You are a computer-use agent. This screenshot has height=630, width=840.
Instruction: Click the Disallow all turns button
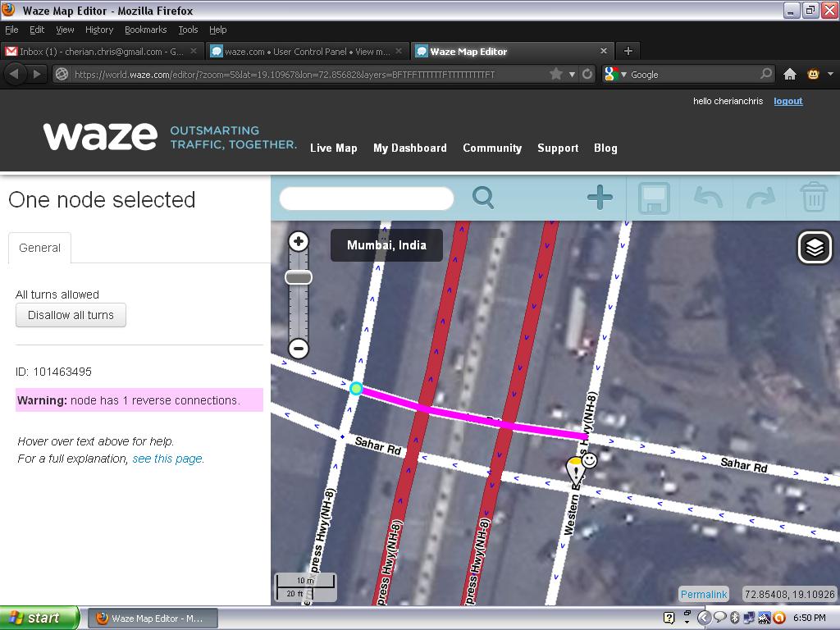(x=71, y=315)
